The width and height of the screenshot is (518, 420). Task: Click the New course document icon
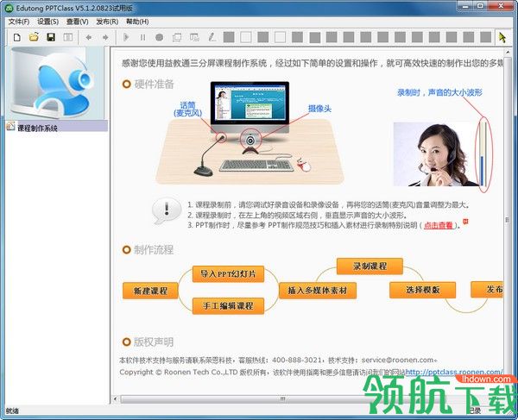[17, 37]
